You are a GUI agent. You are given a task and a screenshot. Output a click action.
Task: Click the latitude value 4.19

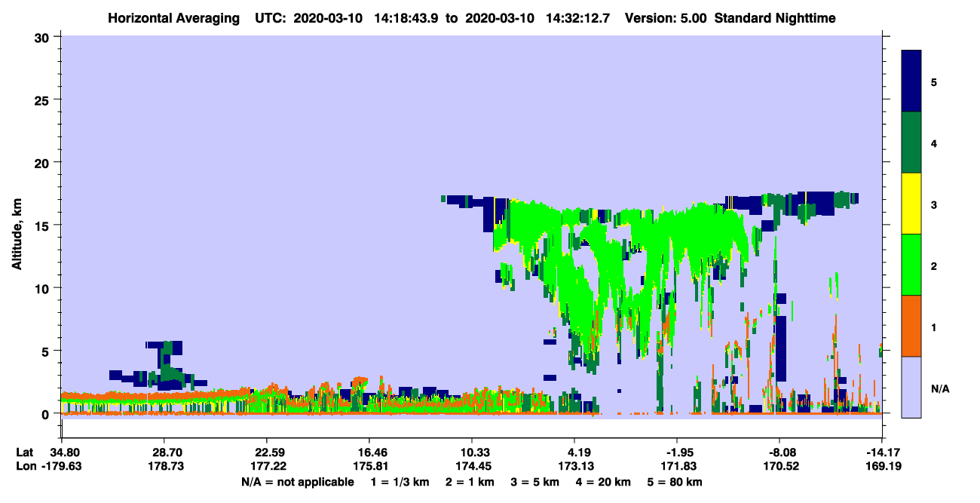coord(574,452)
